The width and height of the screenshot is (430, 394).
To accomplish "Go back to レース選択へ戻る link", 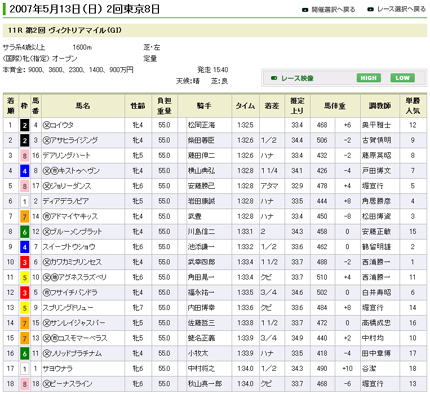I will click(401, 9).
